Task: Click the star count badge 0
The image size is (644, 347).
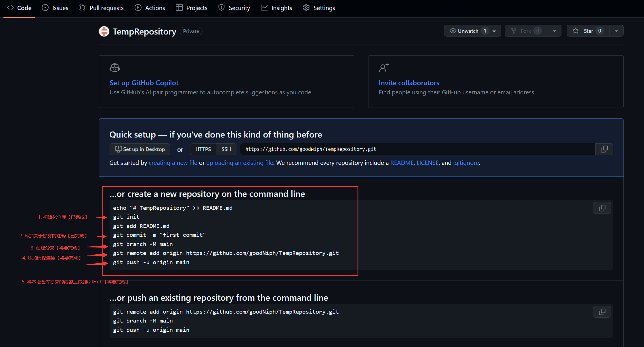Action: [x=600, y=31]
